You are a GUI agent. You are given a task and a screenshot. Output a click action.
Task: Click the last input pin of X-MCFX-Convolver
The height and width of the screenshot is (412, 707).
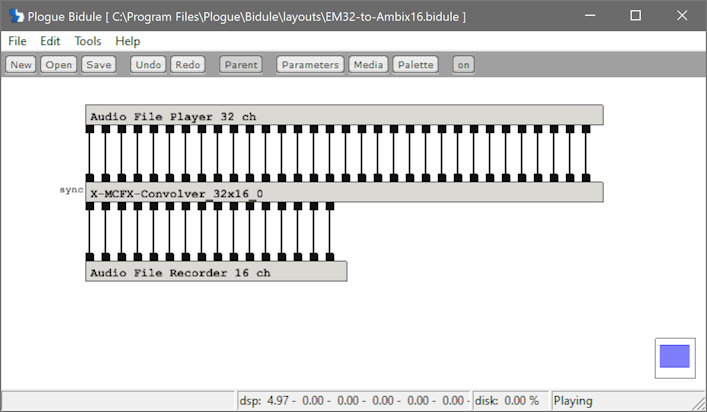tap(586, 178)
